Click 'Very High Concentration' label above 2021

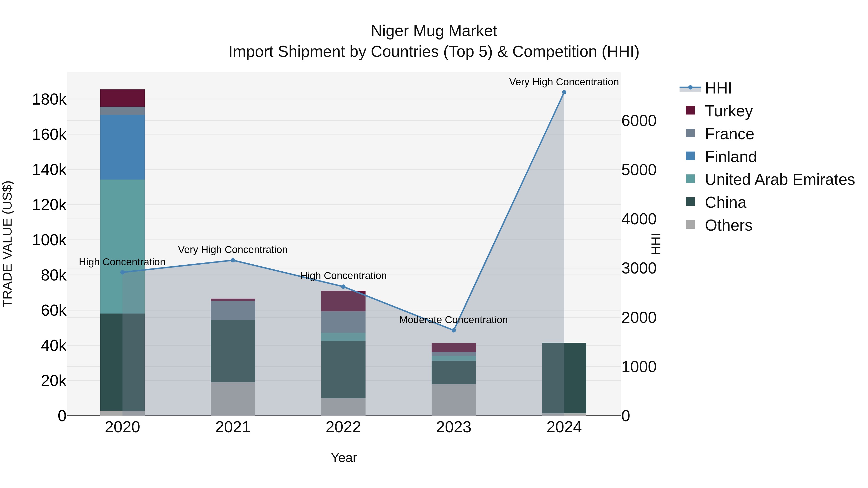(233, 250)
